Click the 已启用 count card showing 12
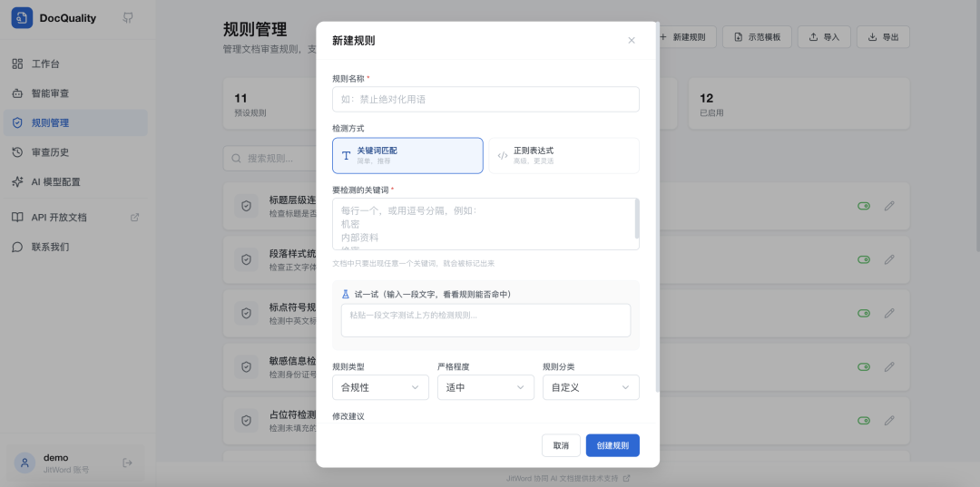This screenshot has height=487, width=980. 799,103
